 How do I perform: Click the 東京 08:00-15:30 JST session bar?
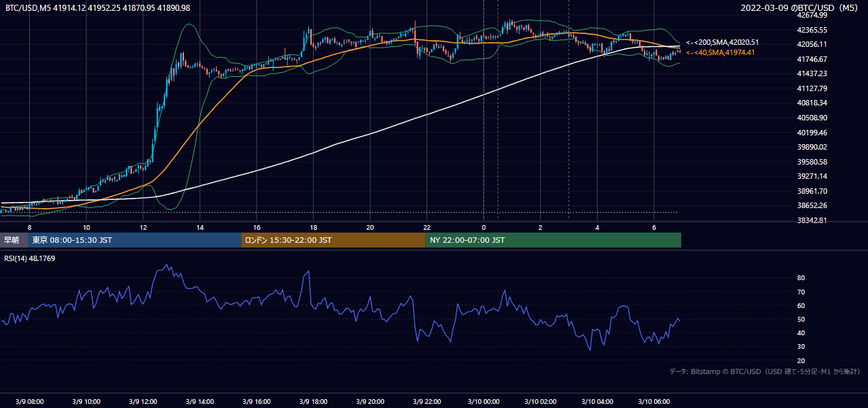click(x=134, y=240)
